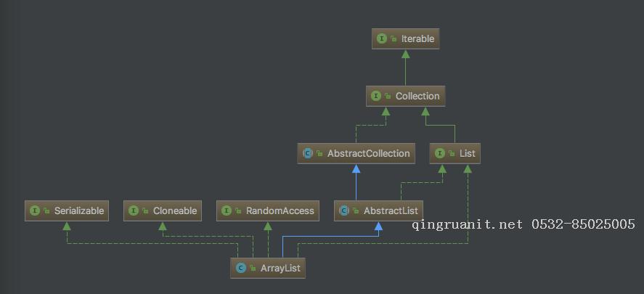Select the Serializable node label

tap(78, 211)
